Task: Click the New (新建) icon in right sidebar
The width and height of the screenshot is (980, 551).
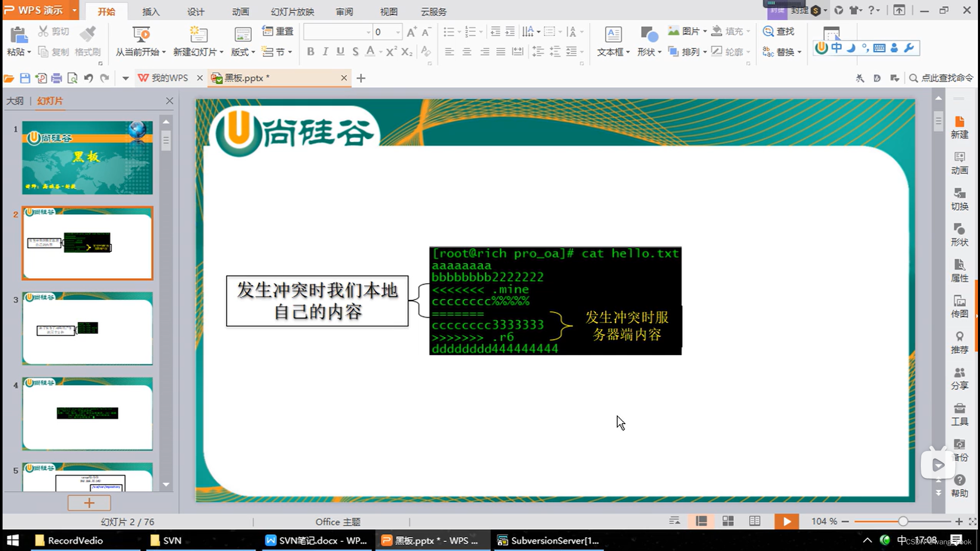Action: pos(960,127)
